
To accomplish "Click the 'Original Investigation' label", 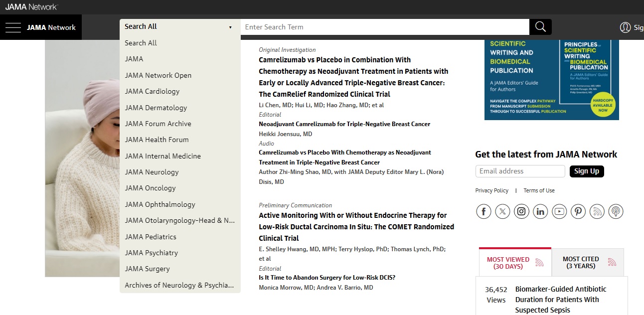I will (x=287, y=50).
